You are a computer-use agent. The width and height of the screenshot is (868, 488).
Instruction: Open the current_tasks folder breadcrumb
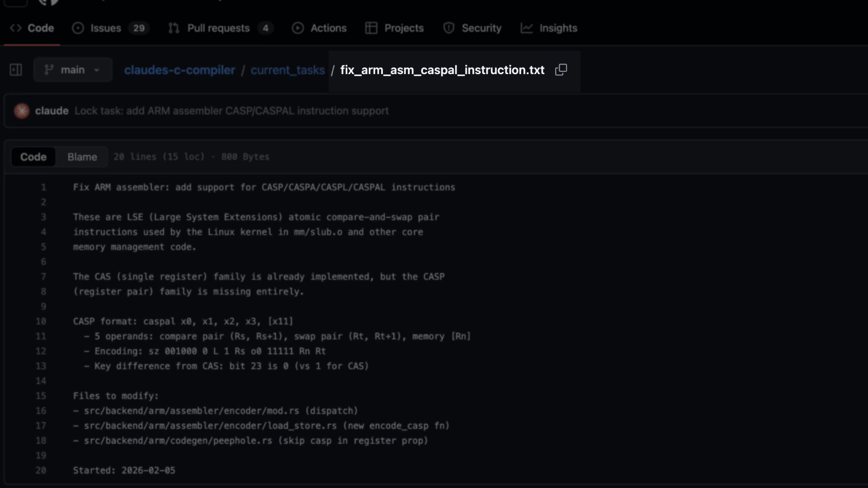[x=288, y=70]
